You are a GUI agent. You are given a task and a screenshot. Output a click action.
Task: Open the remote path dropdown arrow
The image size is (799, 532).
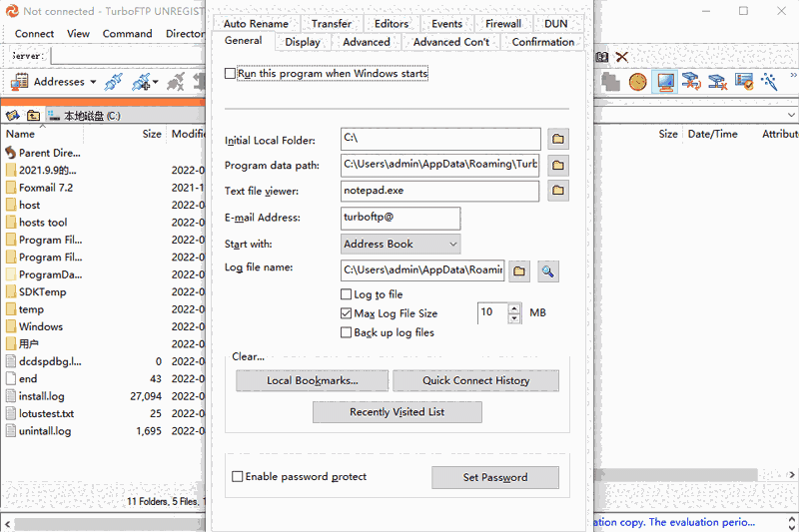click(791, 116)
